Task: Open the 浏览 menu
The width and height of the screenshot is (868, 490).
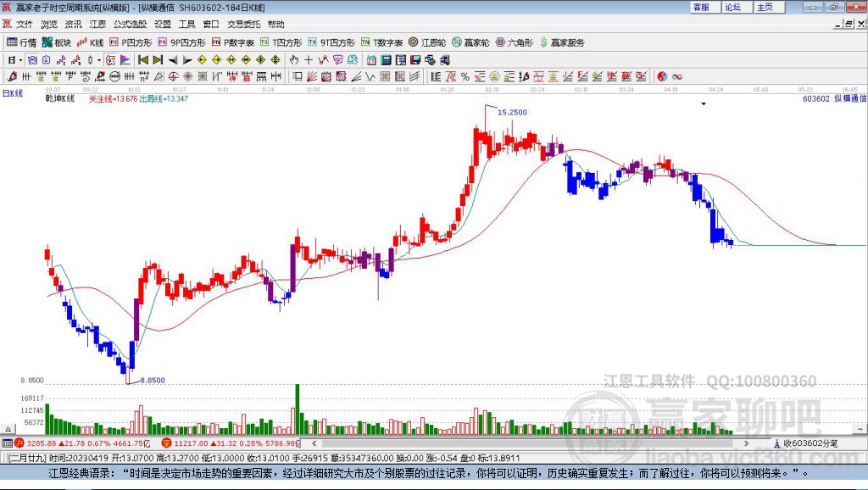Action: pos(48,25)
